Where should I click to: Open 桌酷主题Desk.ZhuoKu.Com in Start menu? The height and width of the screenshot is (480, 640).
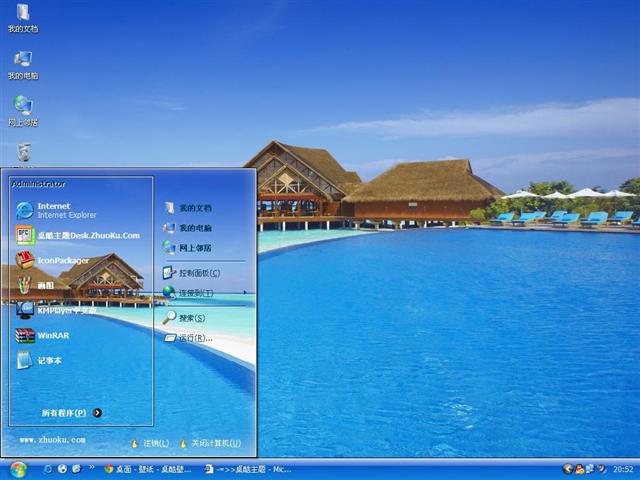tap(78, 236)
